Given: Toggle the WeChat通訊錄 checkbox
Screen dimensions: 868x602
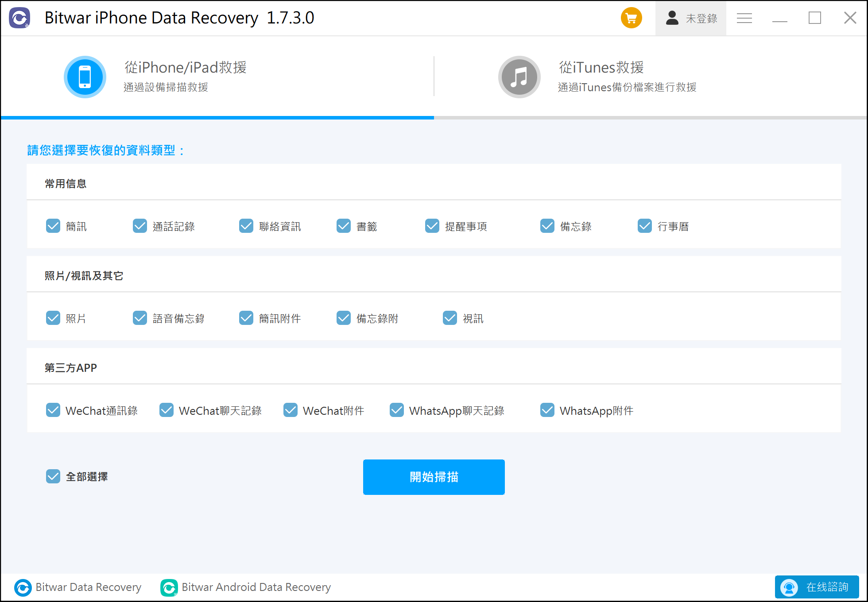Looking at the screenshot, I should 53,410.
